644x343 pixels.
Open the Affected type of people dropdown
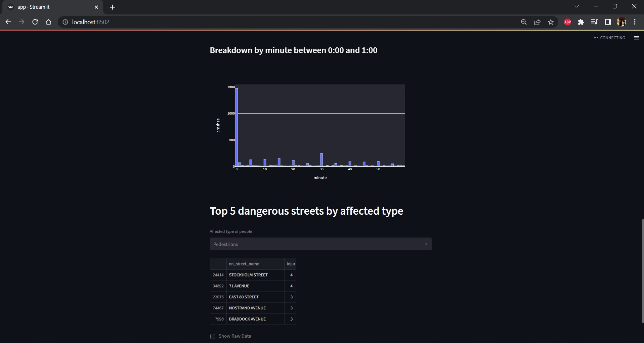click(x=320, y=244)
